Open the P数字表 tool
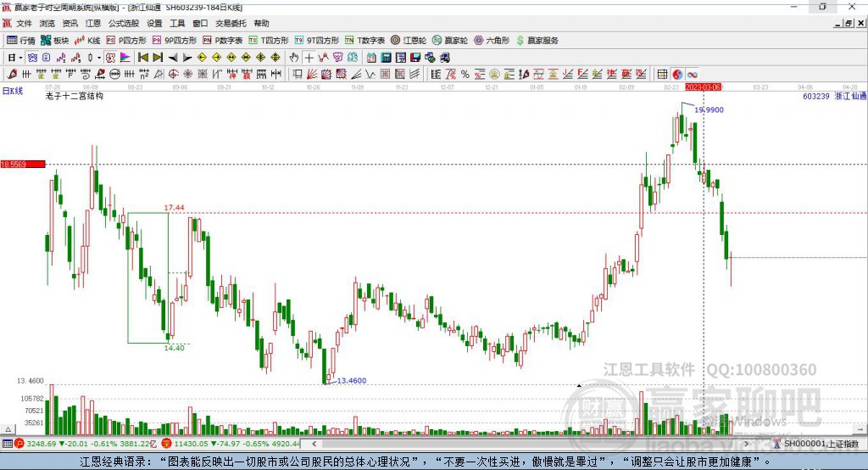Screen dimensions: 868x470 click(223, 41)
